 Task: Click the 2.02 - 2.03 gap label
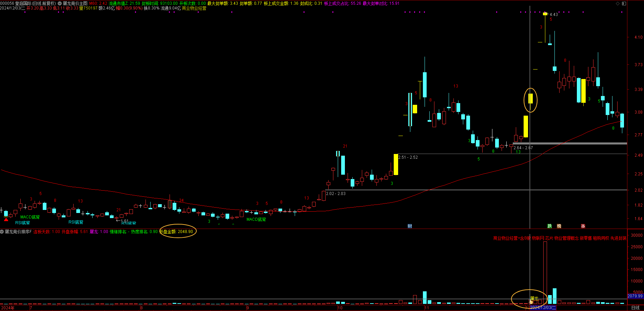pyautogui.click(x=336, y=194)
